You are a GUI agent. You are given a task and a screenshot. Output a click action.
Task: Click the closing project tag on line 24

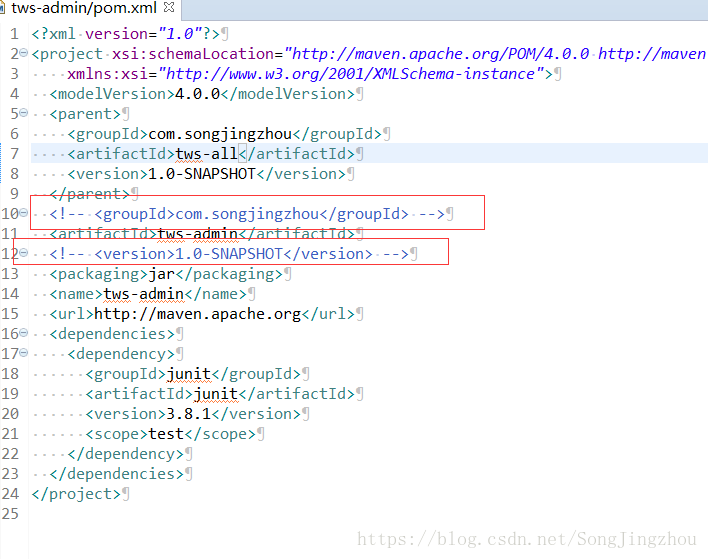click(x=76, y=494)
